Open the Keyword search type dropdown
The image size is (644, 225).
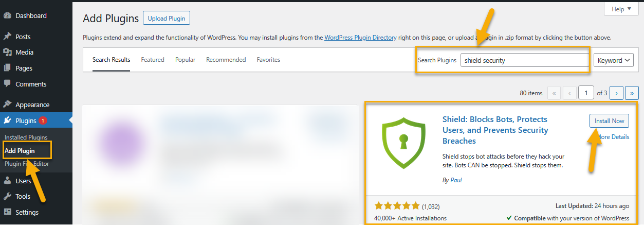(614, 60)
